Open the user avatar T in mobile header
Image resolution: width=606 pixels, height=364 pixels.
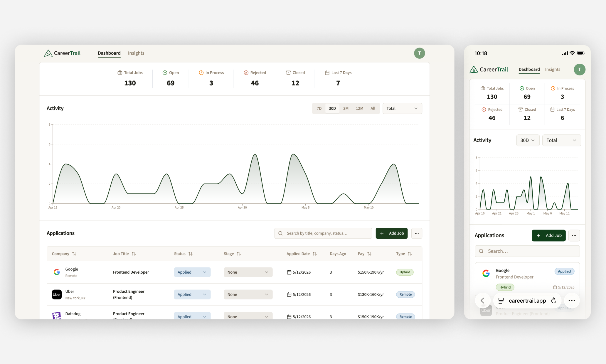[x=579, y=70]
